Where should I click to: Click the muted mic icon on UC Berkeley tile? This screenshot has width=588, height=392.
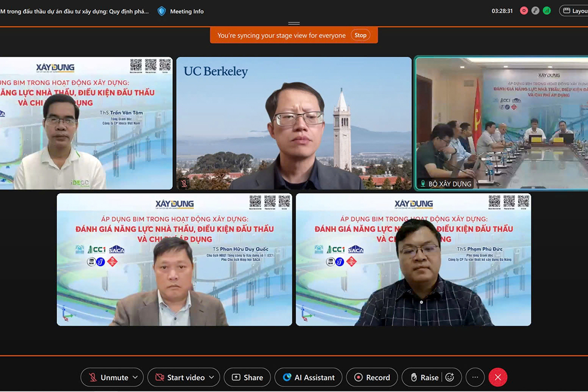click(184, 183)
